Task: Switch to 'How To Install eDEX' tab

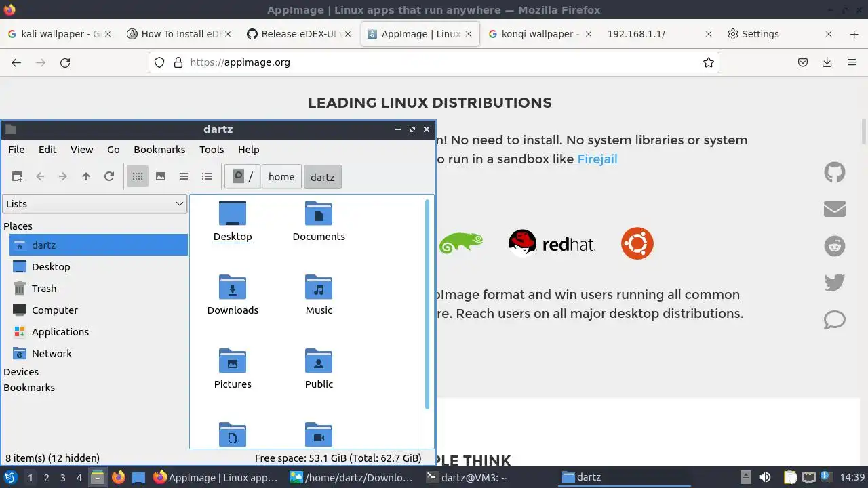Action: point(180,34)
